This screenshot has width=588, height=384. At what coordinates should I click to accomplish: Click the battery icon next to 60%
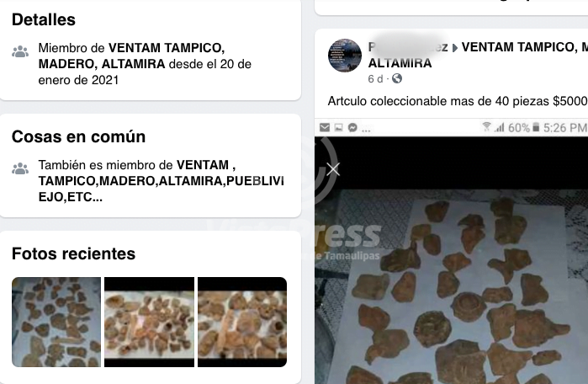[536, 127]
